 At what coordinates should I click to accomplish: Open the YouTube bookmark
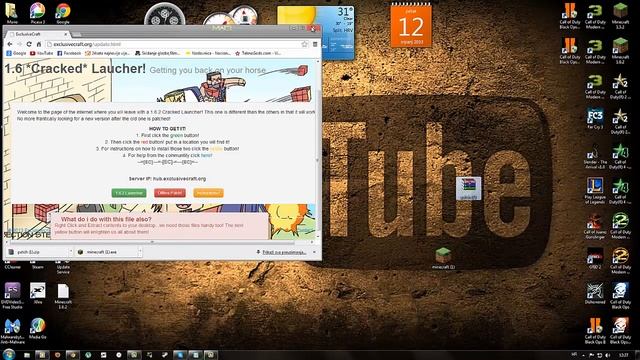coord(42,53)
